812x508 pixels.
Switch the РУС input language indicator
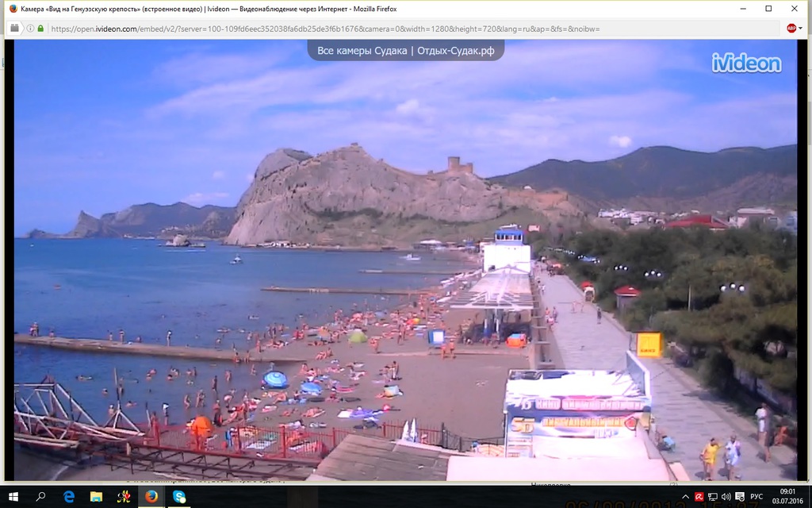[x=756, y=496]
